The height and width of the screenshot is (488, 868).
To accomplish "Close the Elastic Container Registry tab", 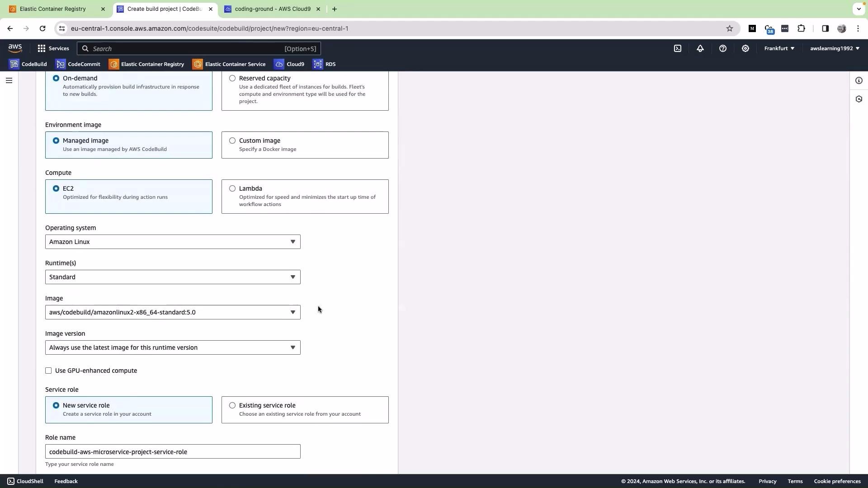I will click(103, 9).
